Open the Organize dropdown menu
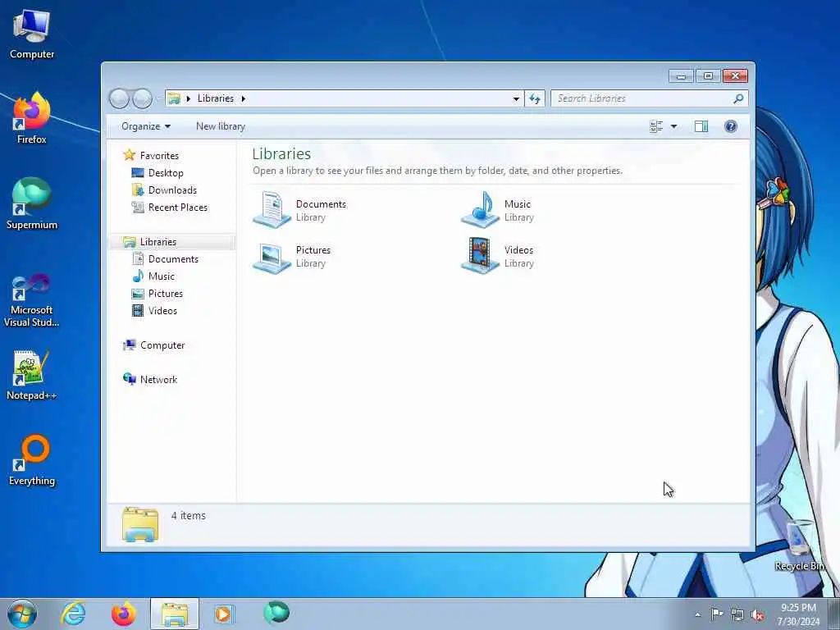This screenshot has width=840, height=630. (x=146, y=126)
